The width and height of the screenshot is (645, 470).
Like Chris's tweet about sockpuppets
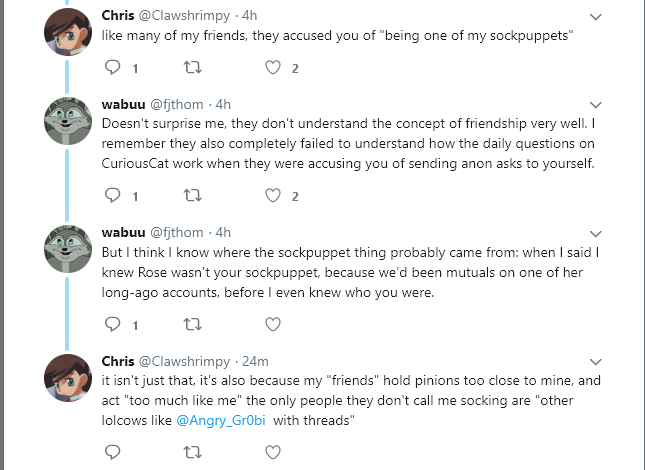[273, 67]
